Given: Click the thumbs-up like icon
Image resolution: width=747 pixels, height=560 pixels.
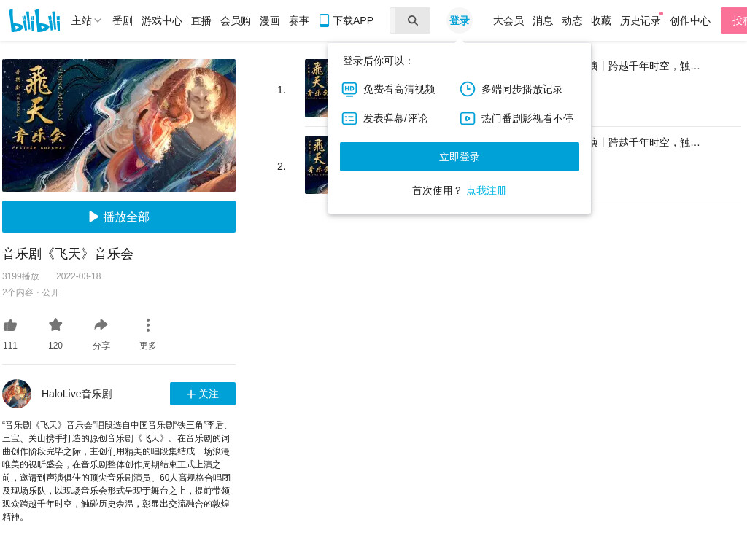Looking at the screenshot, I should tap(10, 325).
